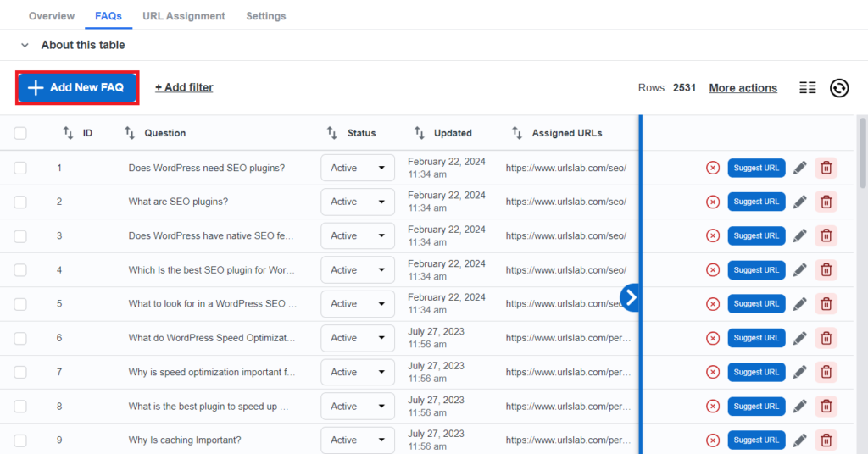This screenshot has width=868, height=454.
Task: Remove FAQ 3 via trash icon
Action: [x=826, y=236]
